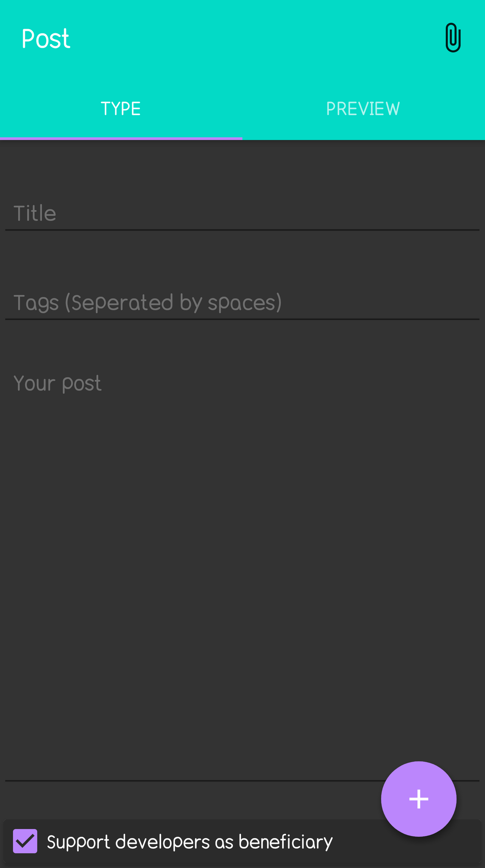The width and height of the screenshot is (485, 868).
Task: Open the post preview view
Action: [x=363, y=109]
